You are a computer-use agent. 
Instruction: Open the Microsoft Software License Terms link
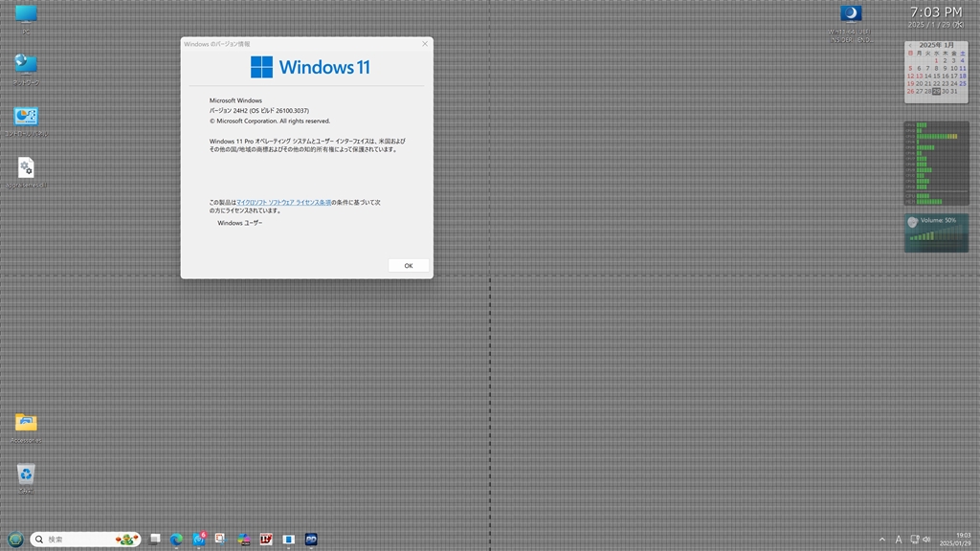click(x=283, y=203)
